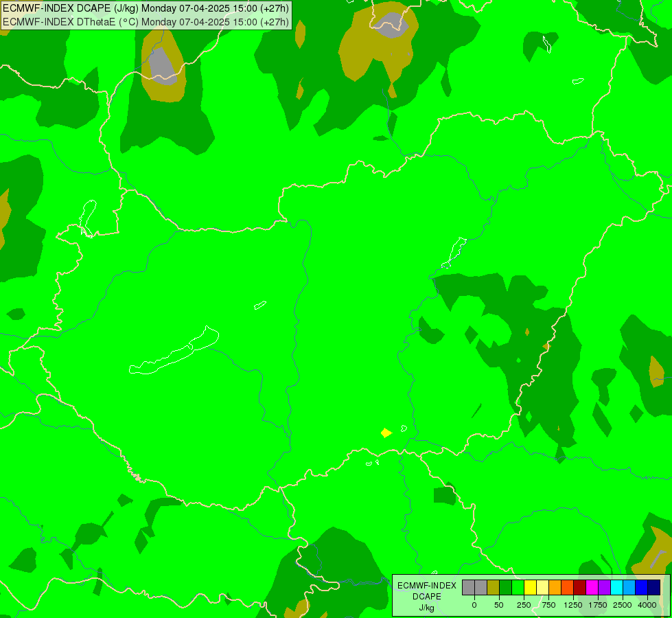Viewport: 672px width, 618px height.
Task: Click the legend value label 750
Action: click(x=548, y=605)
